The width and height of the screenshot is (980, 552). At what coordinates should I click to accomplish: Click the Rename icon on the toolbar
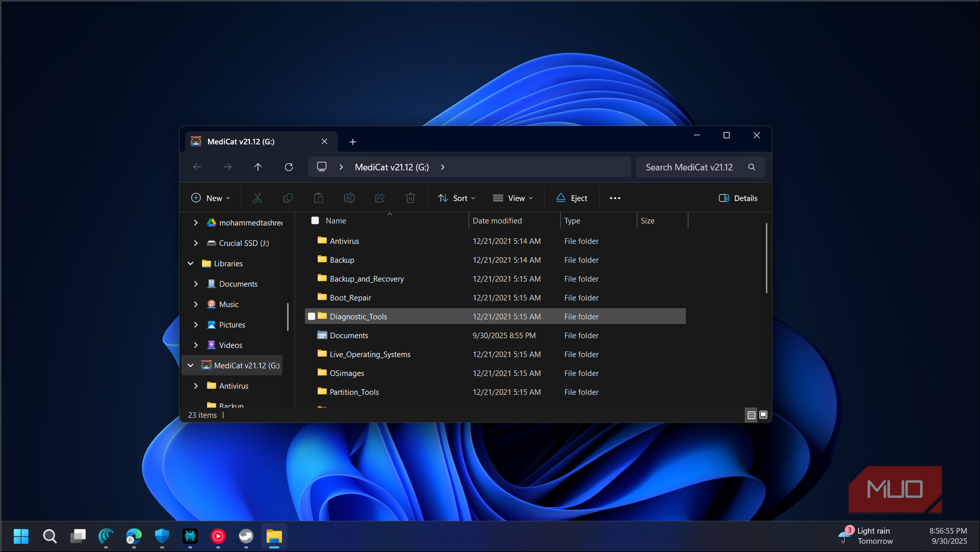[349, 198]
